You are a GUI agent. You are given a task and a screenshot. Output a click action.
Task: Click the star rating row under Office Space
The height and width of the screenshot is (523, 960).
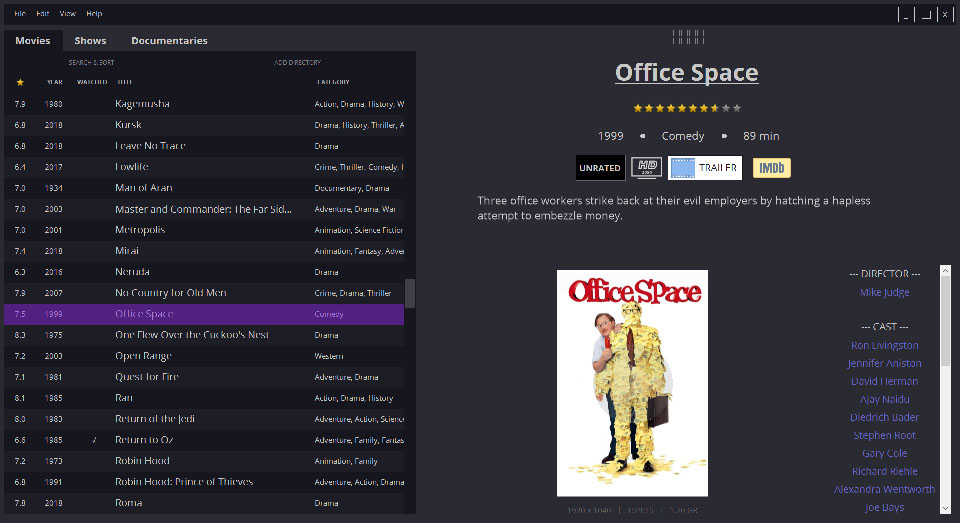(687, 108)
